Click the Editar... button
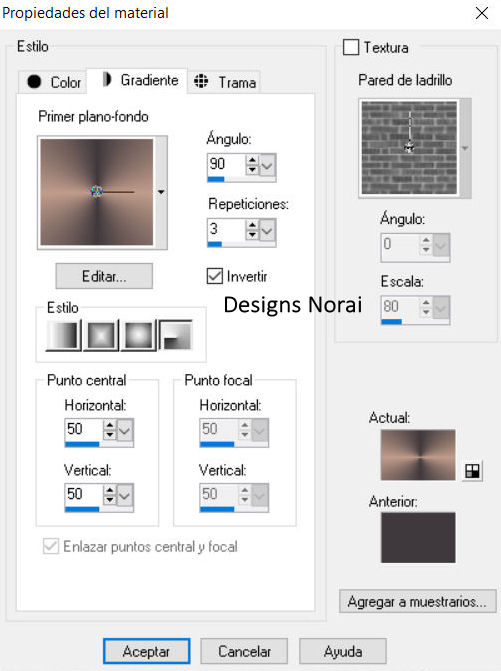 point(104,276)
